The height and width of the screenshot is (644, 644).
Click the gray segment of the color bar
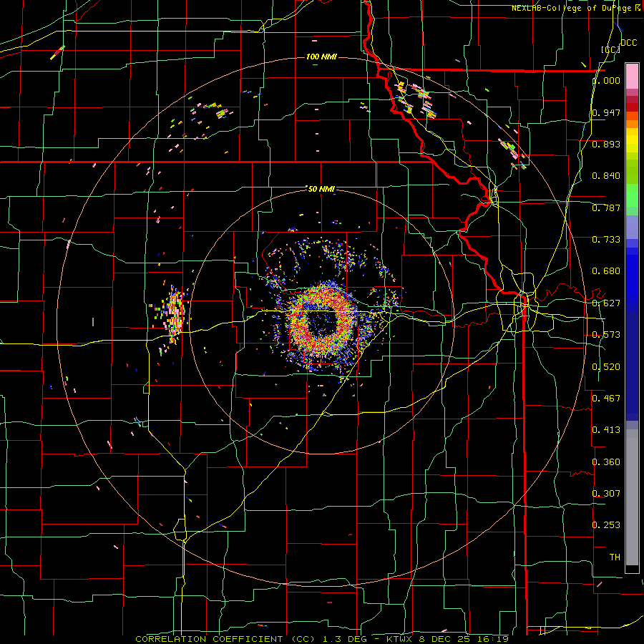[632, 497]
